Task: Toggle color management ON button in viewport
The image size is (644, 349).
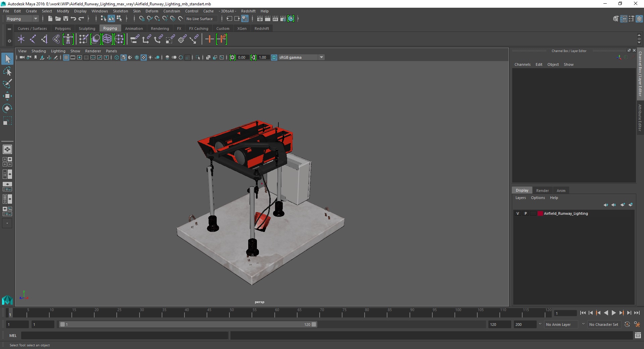Action: tap(274, 57)
